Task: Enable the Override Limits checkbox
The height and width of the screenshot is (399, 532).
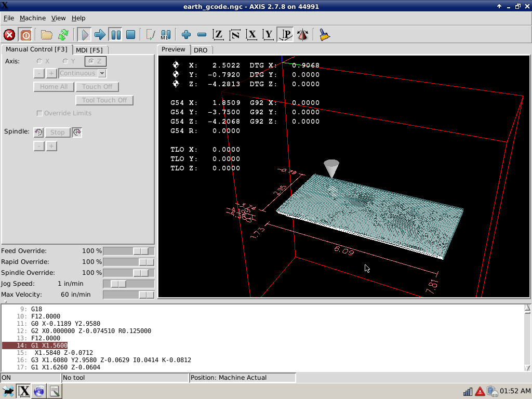Action: tap(39, 113)
